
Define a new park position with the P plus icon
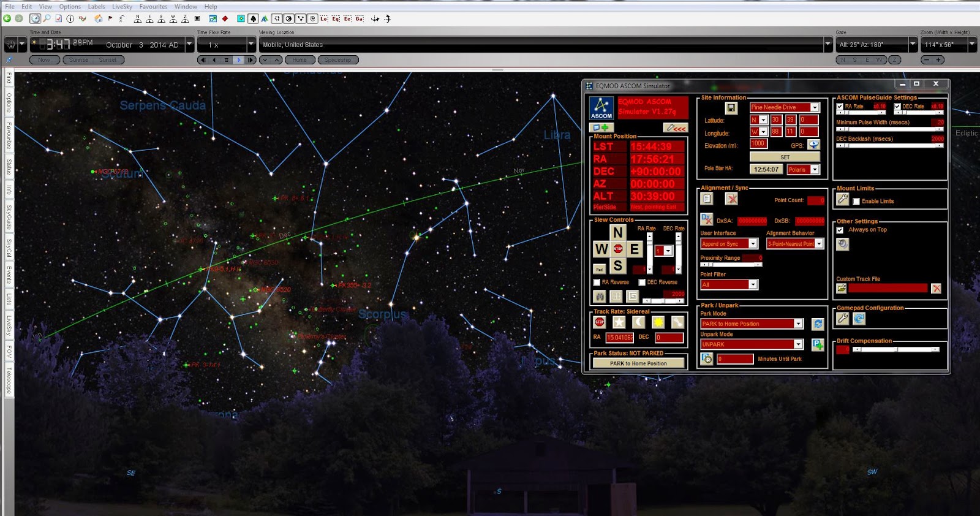tap(818, 345)
